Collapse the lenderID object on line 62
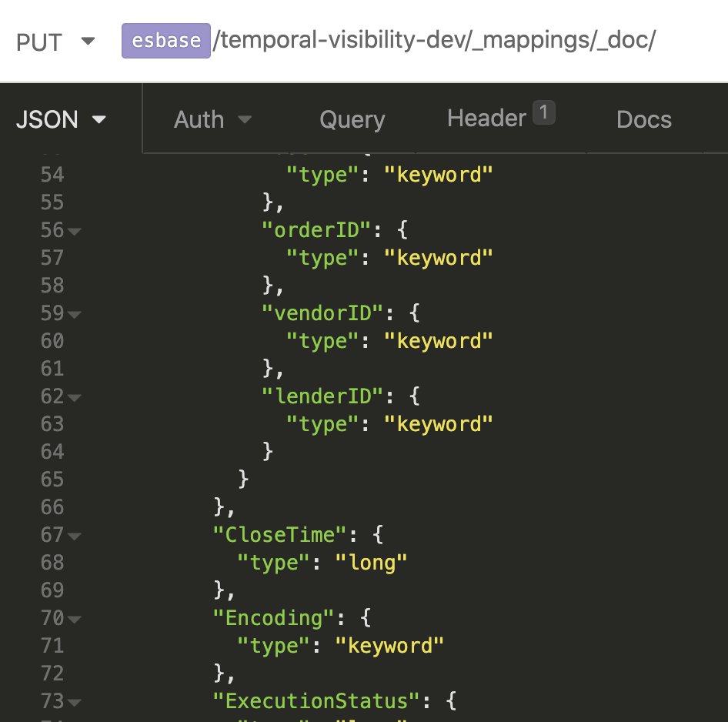Screen dimensions: 728x722 (x=73, y=396)
